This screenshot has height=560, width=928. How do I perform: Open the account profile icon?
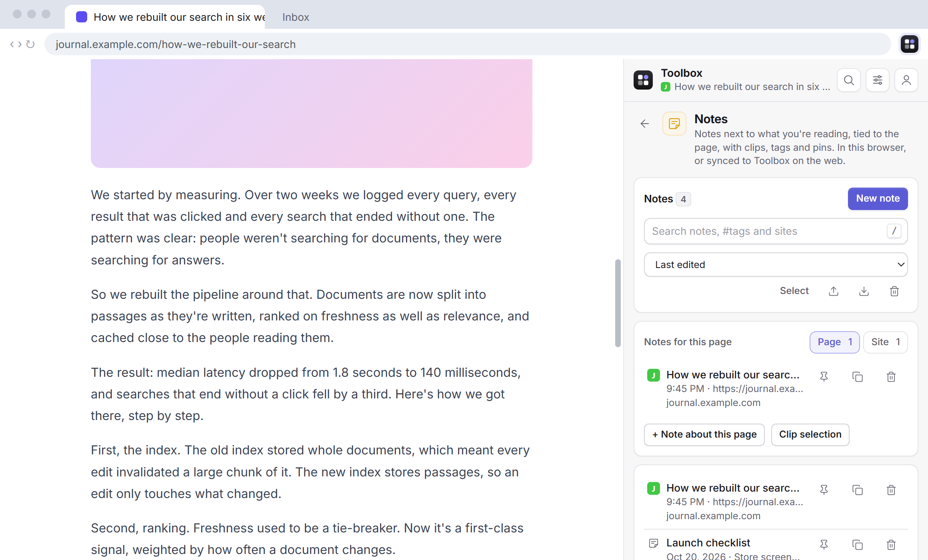coord(906,80)
